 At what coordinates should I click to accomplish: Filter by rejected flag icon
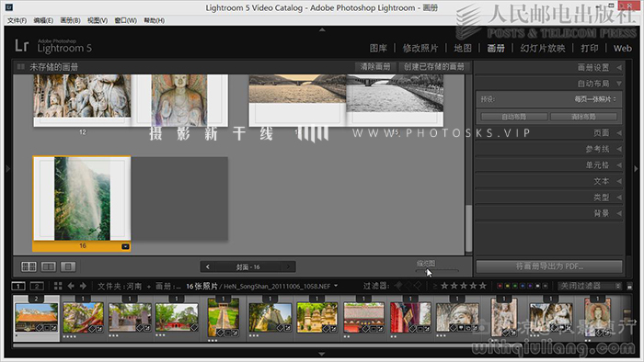(x=418, y=286)
